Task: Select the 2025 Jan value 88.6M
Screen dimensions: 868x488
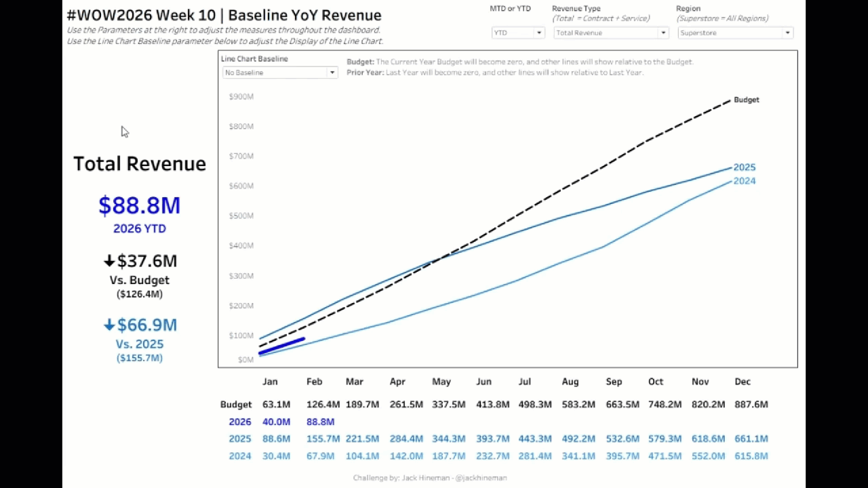Action: [x=276, y=439]
